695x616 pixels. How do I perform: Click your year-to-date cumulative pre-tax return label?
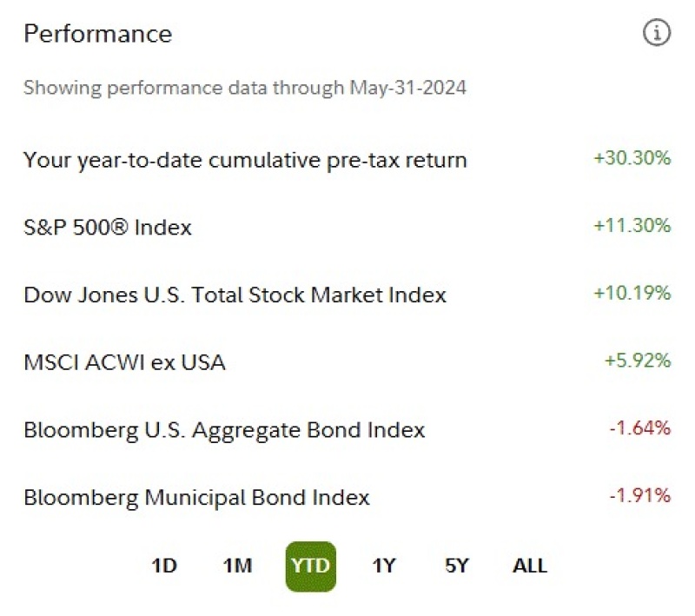pyautogui.click(x=245, y=161)
